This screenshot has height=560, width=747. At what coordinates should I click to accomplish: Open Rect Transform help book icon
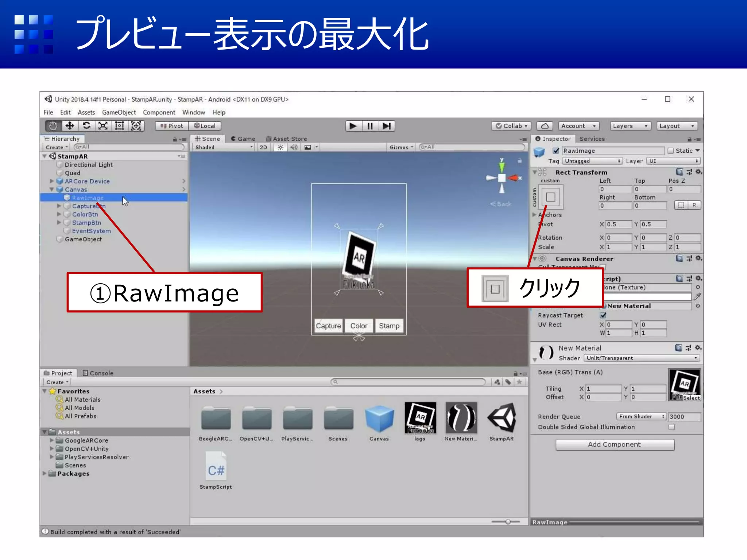coord(679,172)
